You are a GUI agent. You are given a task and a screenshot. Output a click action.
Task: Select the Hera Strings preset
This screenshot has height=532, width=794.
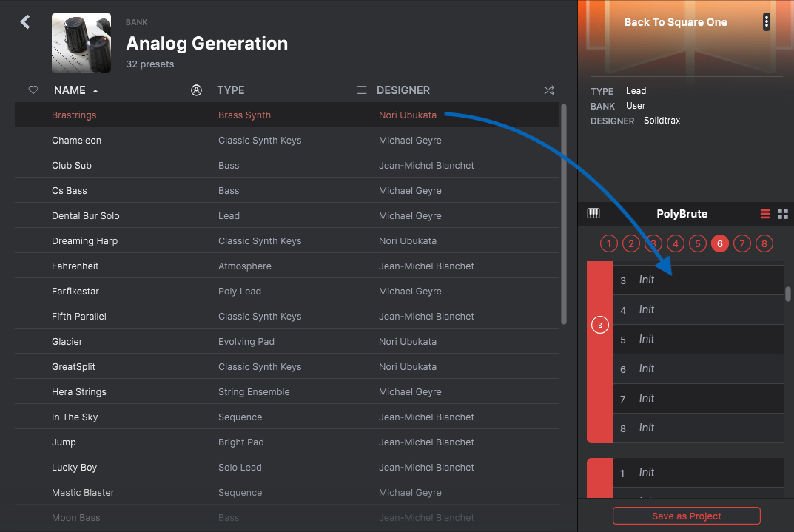click(x=287, y=392)
